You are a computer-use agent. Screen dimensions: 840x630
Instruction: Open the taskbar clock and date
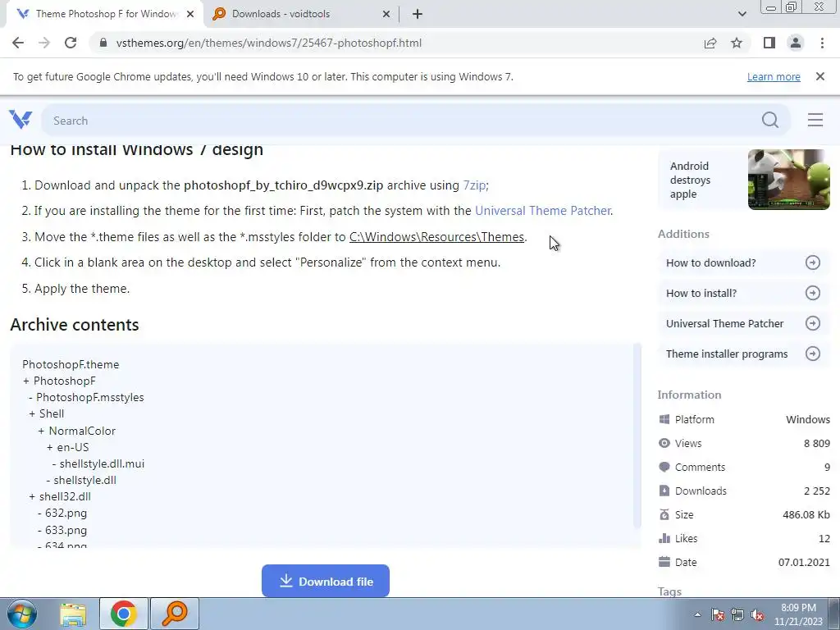click(798, 614)
